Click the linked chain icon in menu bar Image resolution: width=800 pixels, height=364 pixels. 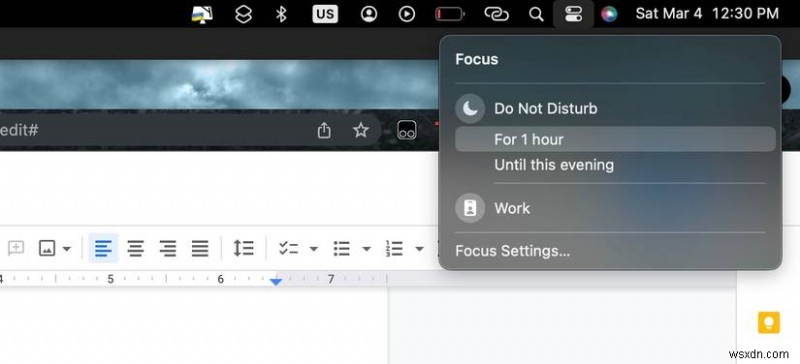(496, 14)
